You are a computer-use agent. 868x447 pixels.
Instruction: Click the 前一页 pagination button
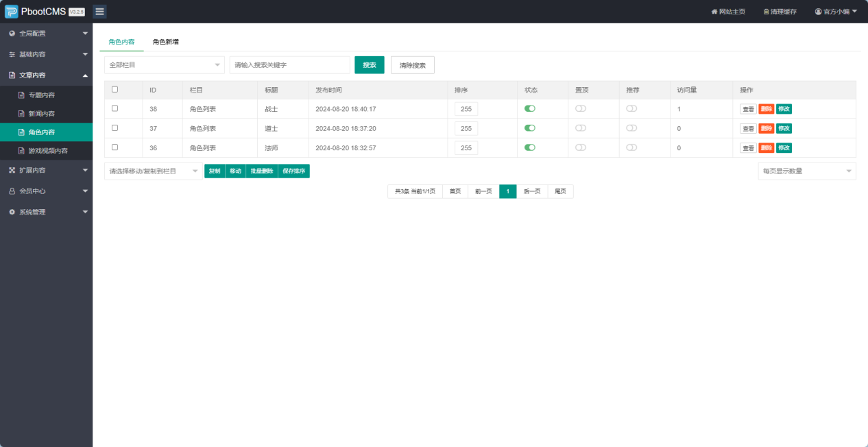click(x=484, y=191)
